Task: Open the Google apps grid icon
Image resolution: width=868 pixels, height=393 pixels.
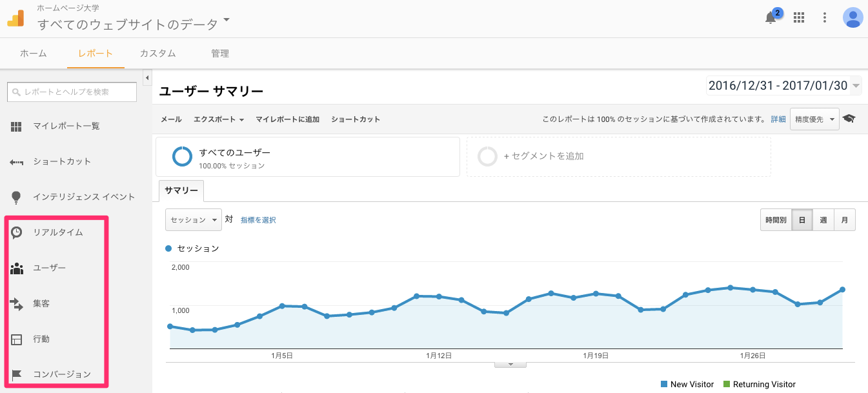Action: point(799,17)
